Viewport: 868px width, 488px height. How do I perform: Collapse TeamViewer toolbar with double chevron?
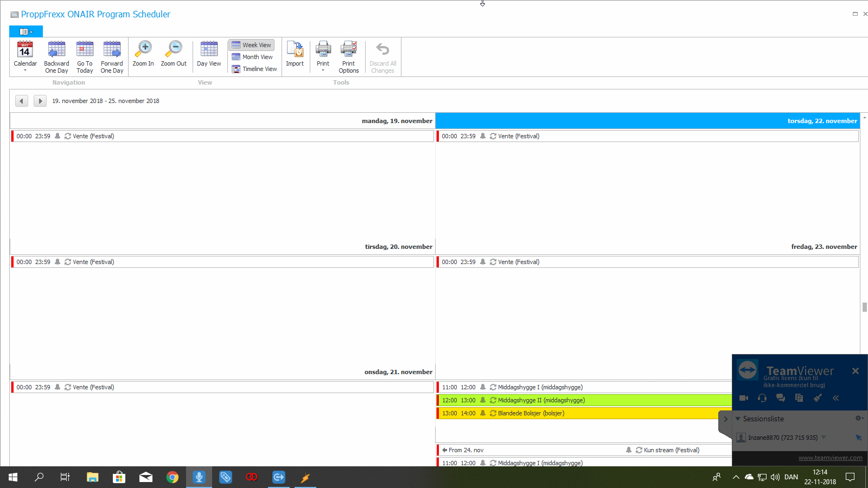point(836,398)
